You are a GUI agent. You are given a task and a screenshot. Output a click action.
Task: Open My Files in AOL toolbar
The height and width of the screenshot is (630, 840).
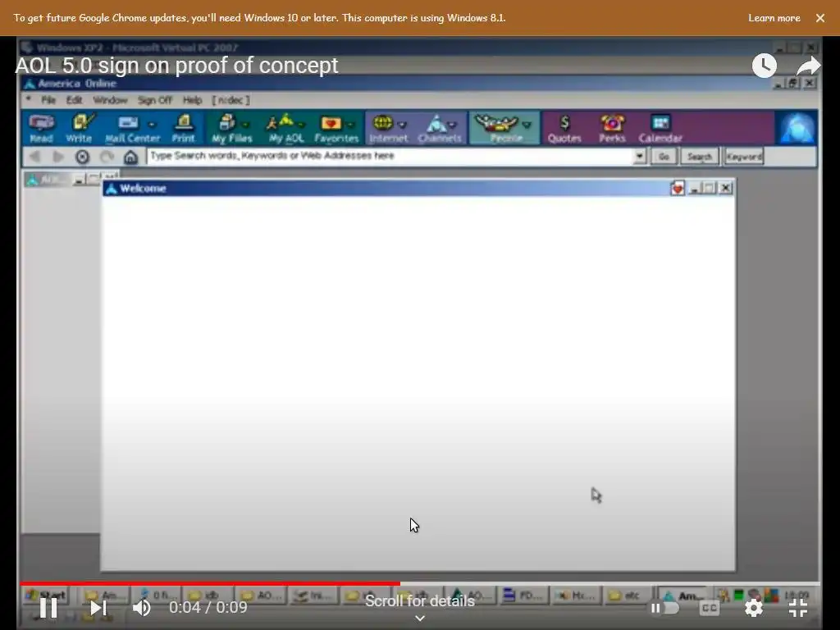231,129
